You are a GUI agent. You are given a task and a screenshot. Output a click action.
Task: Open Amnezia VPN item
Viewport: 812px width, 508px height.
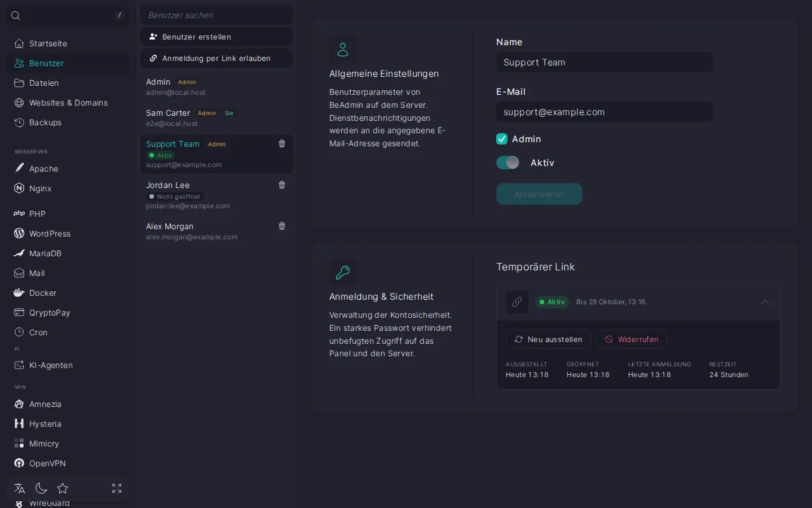point(68,404)
